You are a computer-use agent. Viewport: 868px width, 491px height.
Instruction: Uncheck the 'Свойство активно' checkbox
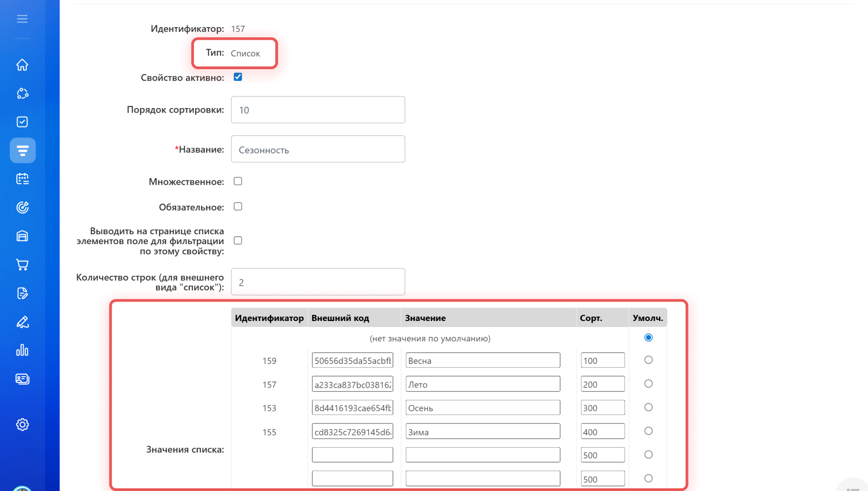[x=238, y=77]
